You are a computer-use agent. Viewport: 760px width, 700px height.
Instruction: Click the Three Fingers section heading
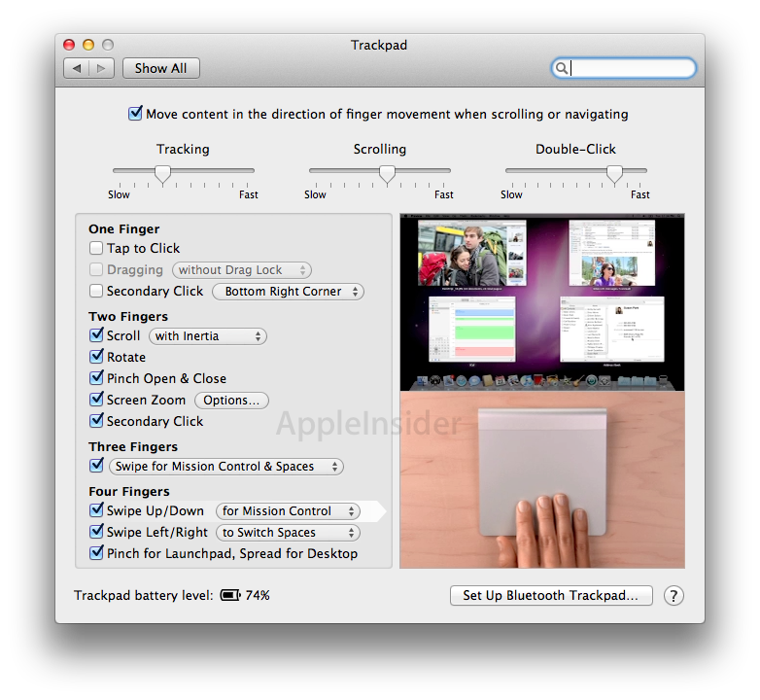[x=133, y=446]
